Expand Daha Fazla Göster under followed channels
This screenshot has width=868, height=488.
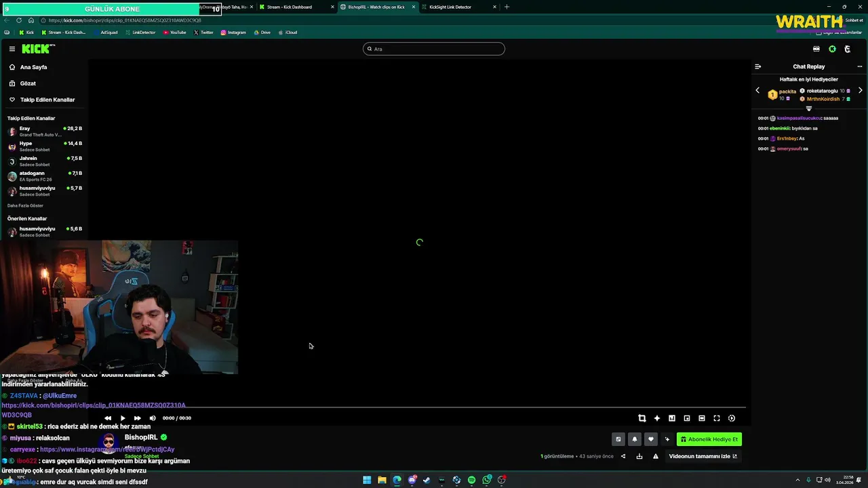tap(25, 205)
